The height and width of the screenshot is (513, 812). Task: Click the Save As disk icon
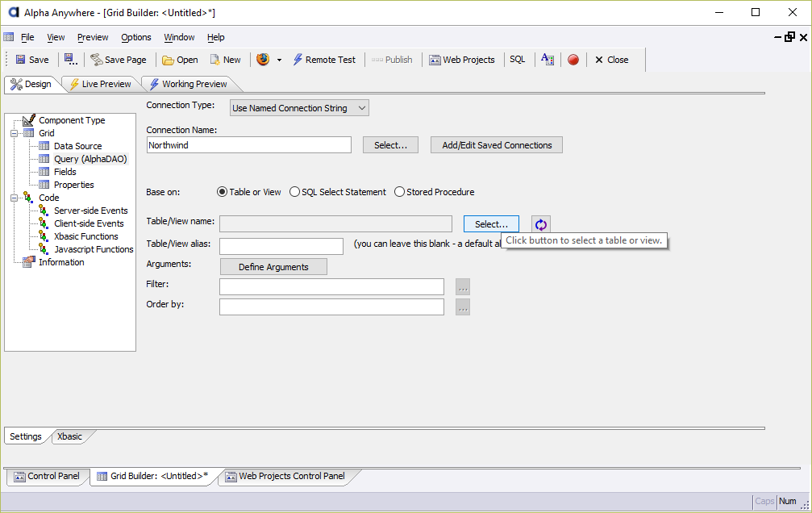[71, 60]
